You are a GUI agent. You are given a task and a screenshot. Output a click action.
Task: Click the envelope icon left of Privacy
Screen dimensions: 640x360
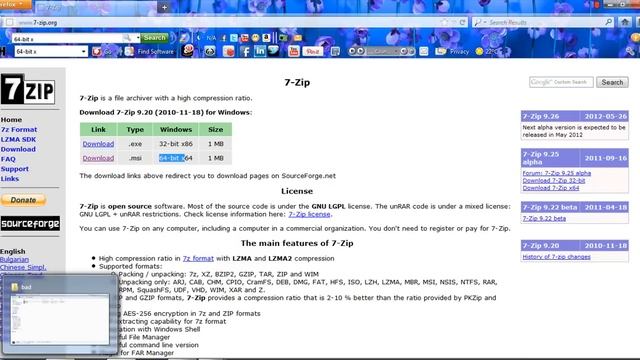[424, 51]
